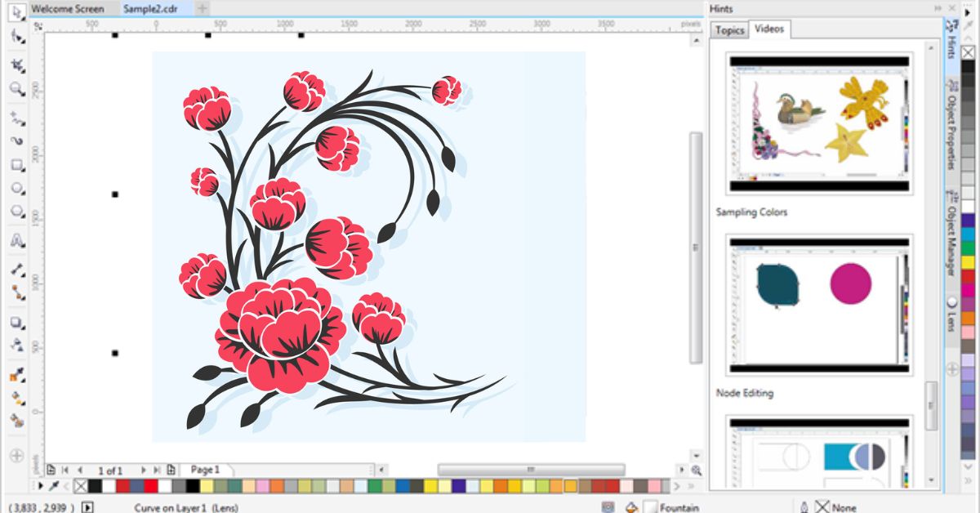Choose the Smart Fill tool
This screenshot has height=513, width=980.
[17, 422]
